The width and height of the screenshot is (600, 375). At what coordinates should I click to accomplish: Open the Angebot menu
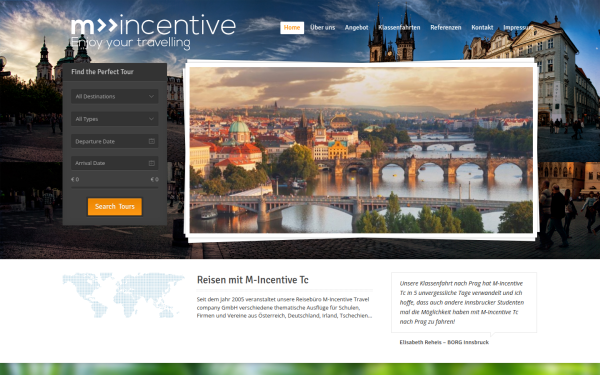[x=356, y=28]
